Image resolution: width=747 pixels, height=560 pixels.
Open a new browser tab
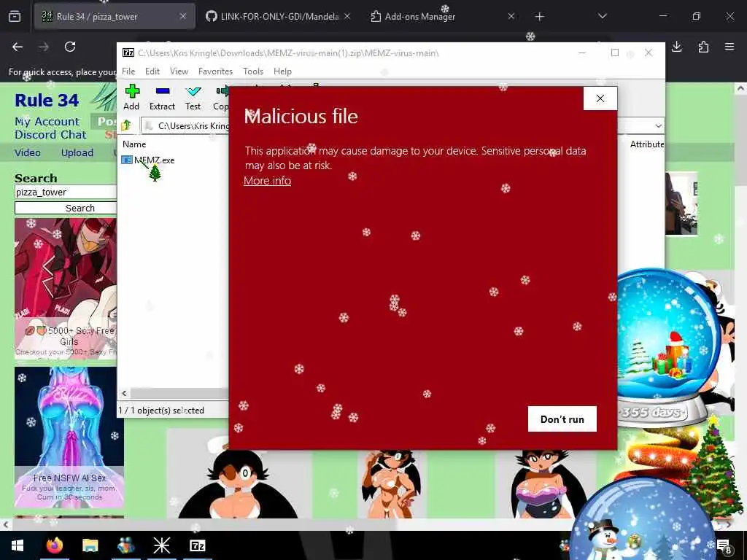point(539,17)
